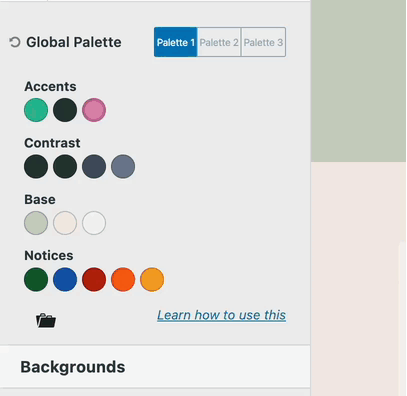Pick the dark green Accents swatch

[65, 110]
